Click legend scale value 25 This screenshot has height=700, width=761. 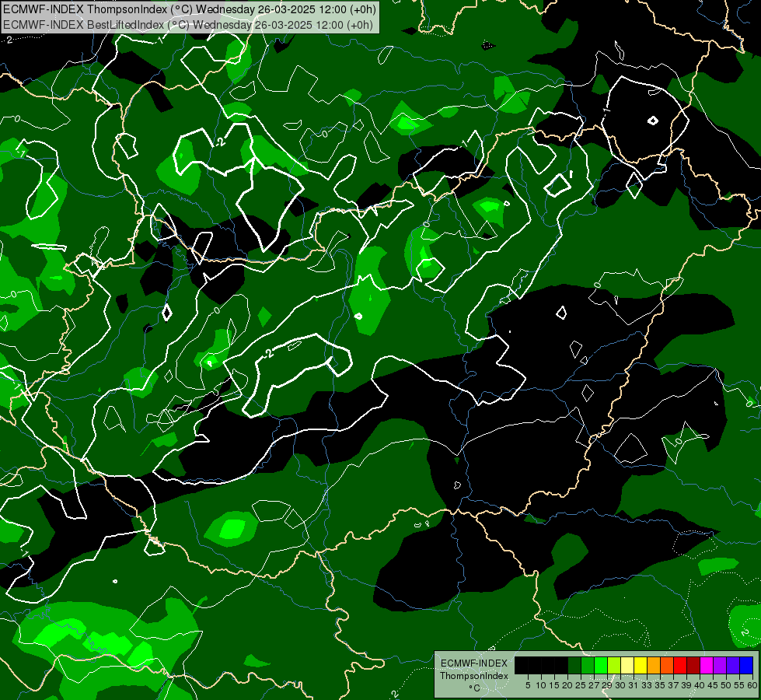pyautogui.click(x=581, y=685)
